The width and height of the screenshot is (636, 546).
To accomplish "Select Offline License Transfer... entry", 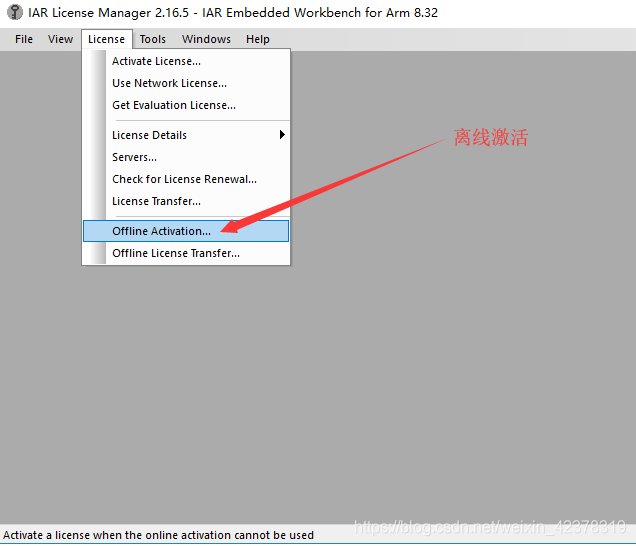I will 186,253.
